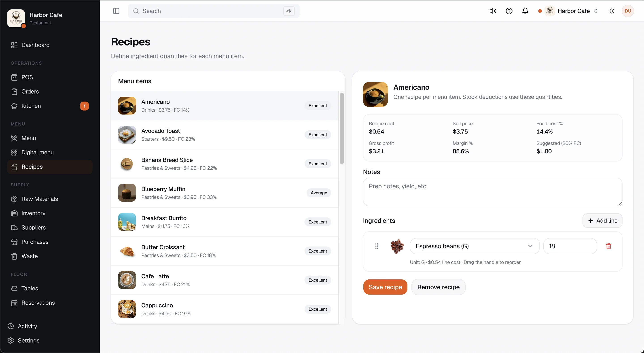Click the Dashboard grid icon
Screen dimensions: 644x353
pyautogui.click(x=14, y=45)
